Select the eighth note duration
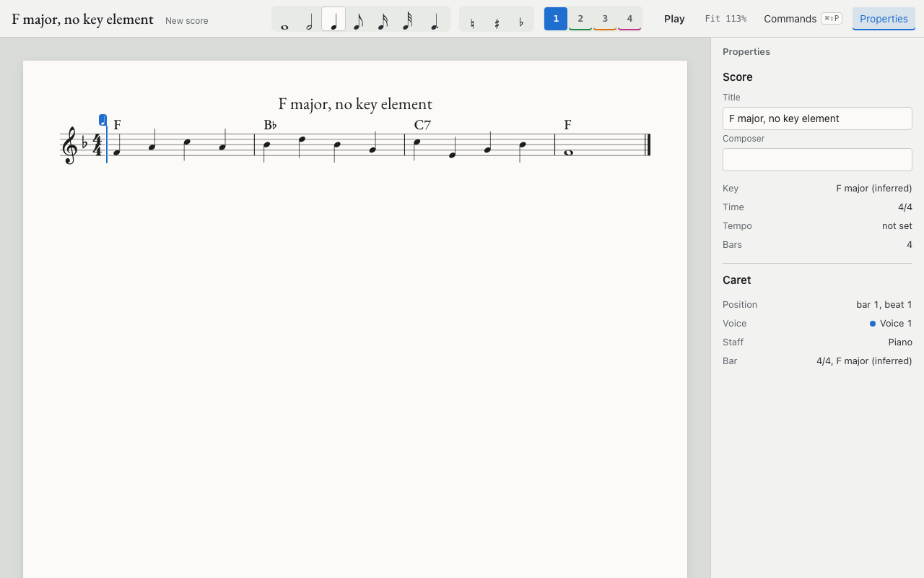 coord(358,19)
